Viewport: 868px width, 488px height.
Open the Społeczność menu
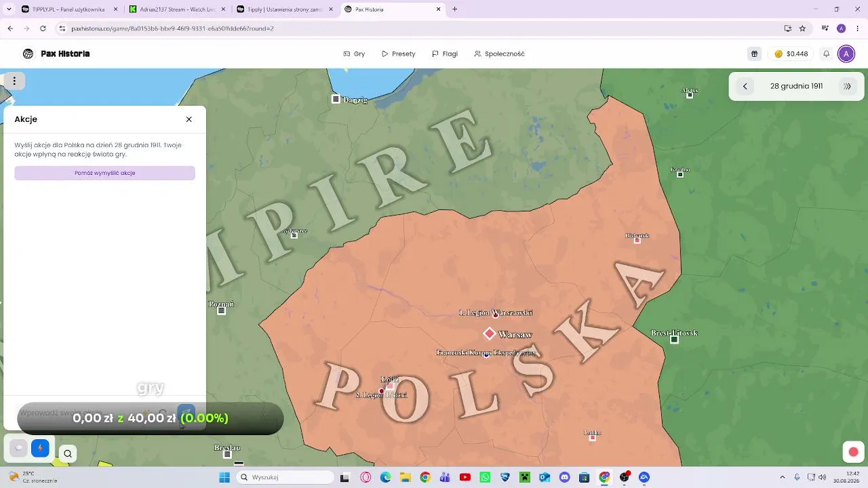(499, 54)
